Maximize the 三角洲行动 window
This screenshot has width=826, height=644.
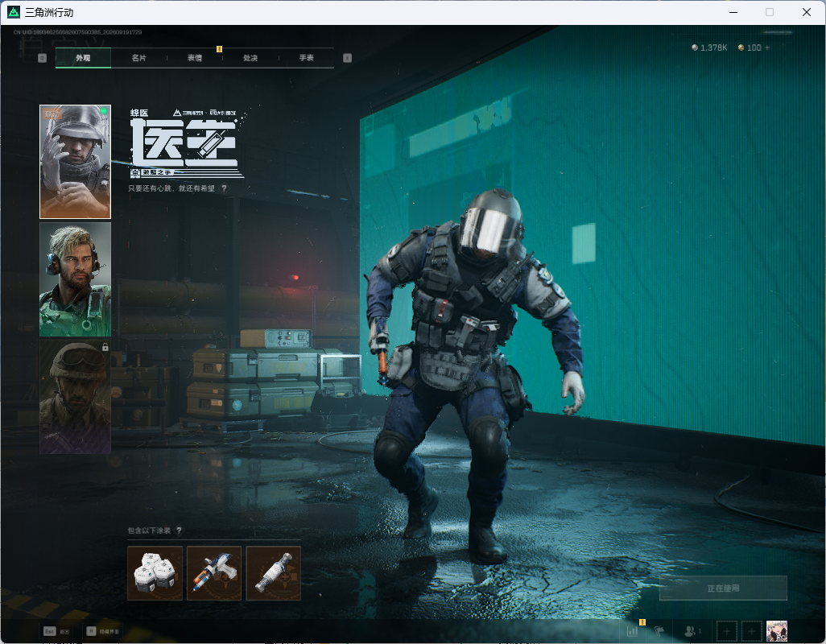[770, 12]
